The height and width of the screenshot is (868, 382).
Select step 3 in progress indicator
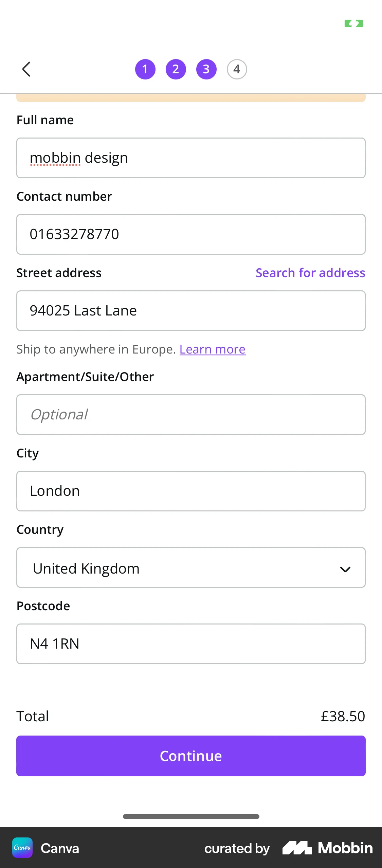click(206, 69)
